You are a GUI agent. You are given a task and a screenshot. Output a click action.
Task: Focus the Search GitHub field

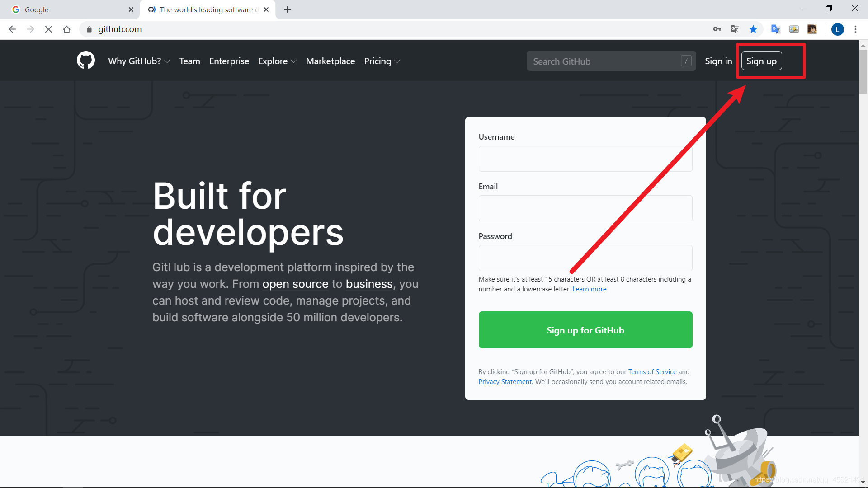click(611, 61)
